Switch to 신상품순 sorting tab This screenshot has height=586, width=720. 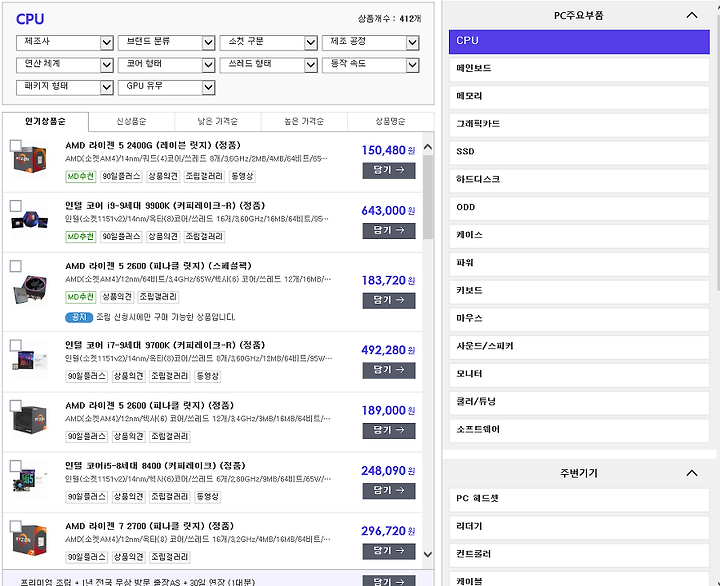pos(131,122)
